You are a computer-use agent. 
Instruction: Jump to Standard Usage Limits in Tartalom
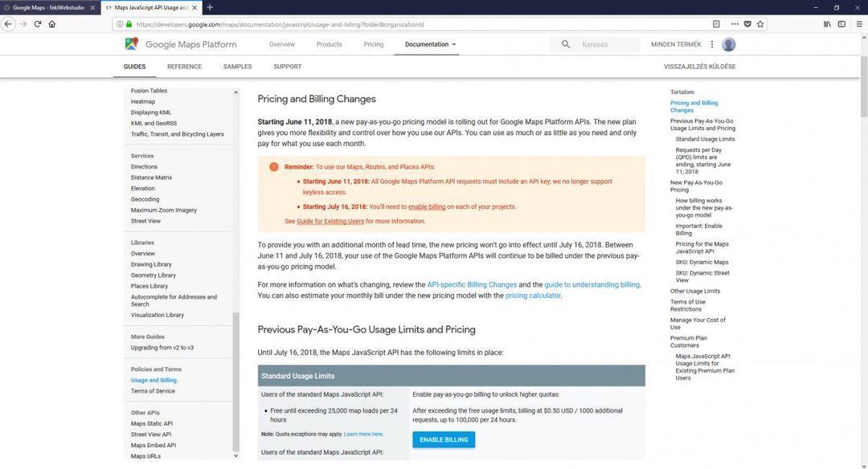[x=706, y=140]
